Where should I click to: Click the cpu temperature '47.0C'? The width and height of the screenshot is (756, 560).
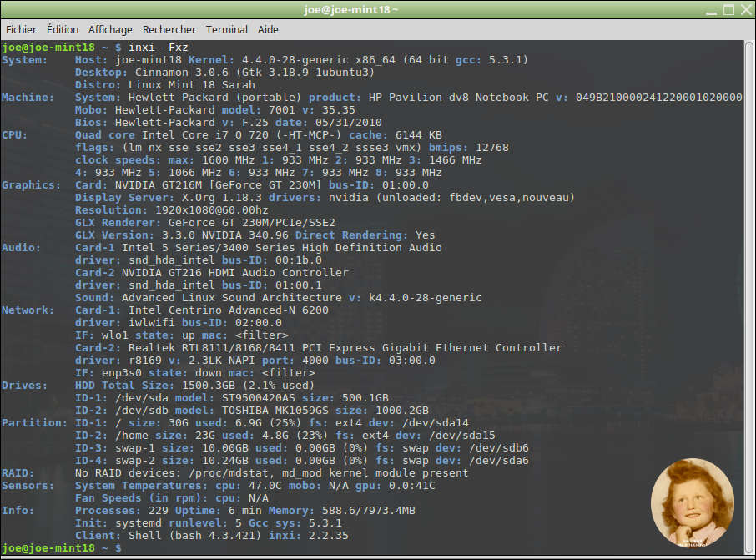click(x=265, y=487)
